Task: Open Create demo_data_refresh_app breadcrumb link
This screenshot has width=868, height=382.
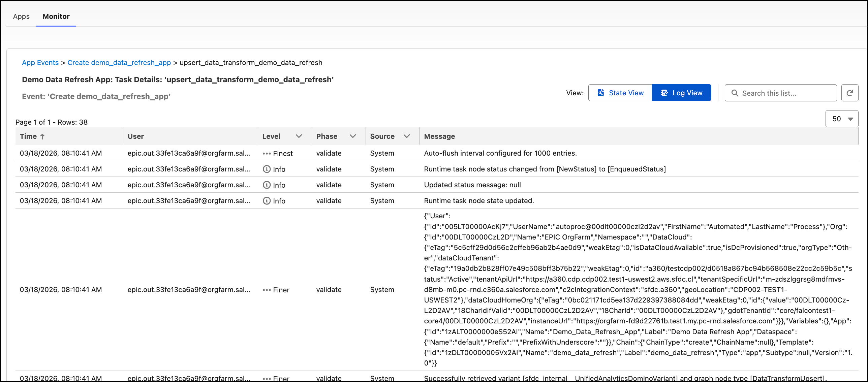Action: point(119,63)
